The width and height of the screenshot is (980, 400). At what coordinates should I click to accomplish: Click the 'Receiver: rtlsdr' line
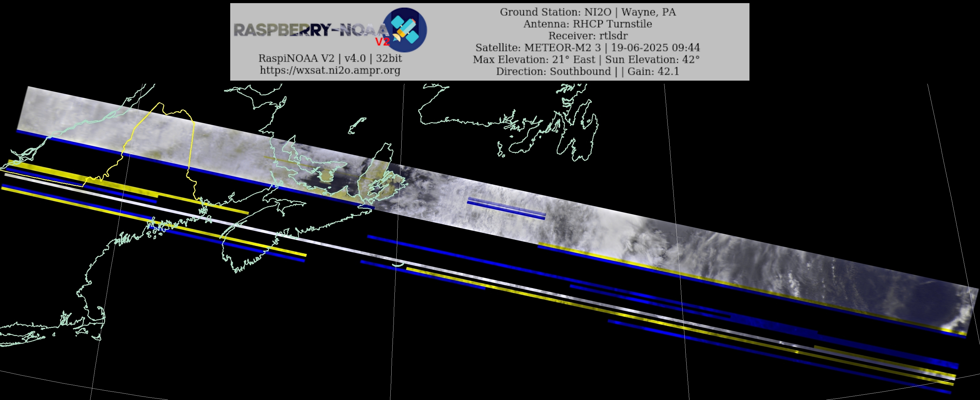587,36
